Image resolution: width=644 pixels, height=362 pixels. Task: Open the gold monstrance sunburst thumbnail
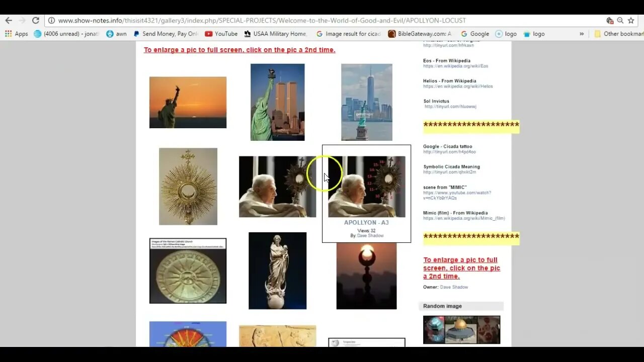pyautogui.click(x=188, y=187)
